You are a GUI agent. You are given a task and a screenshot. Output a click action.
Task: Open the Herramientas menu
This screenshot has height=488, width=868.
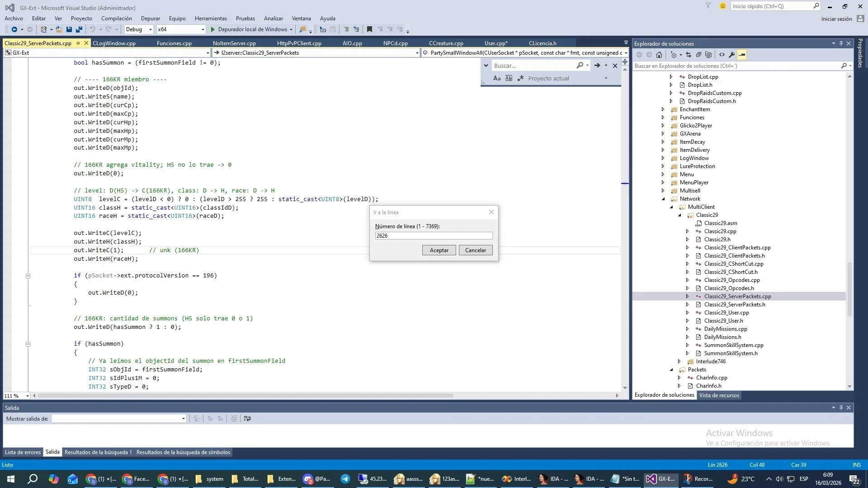point(211,19)
